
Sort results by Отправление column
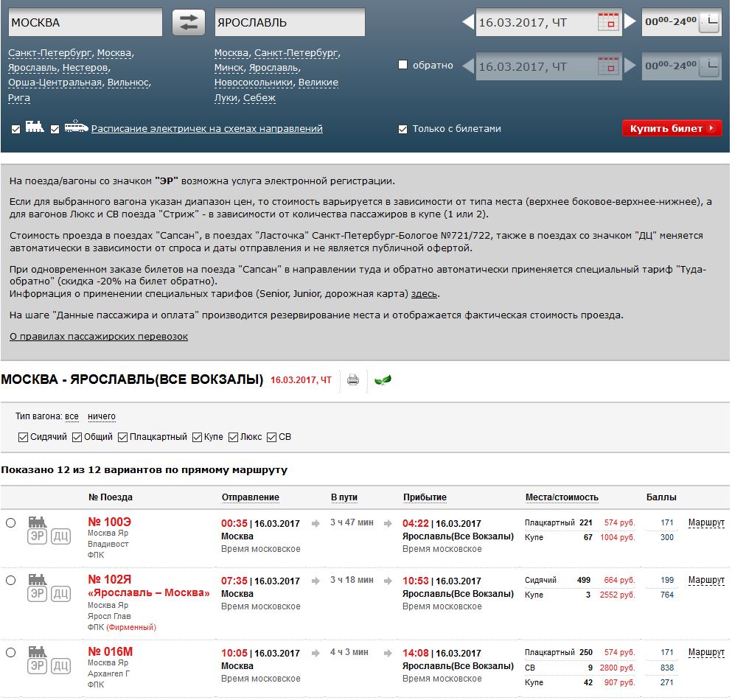[x=251, y=497]
